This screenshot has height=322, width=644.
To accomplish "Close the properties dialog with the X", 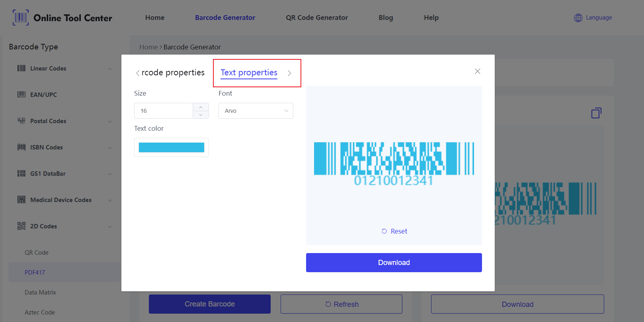I will (478, 71).
